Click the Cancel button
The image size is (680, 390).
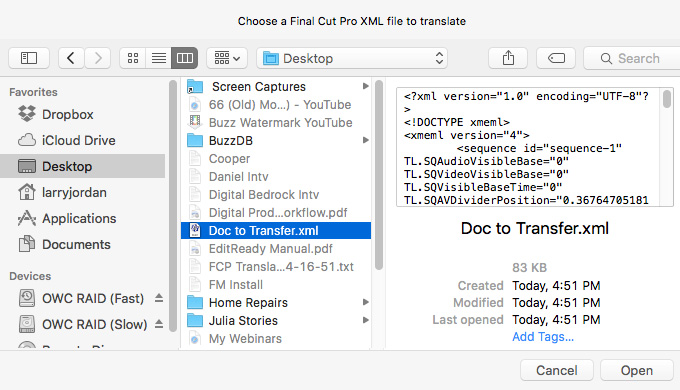[x=556, y=370]
